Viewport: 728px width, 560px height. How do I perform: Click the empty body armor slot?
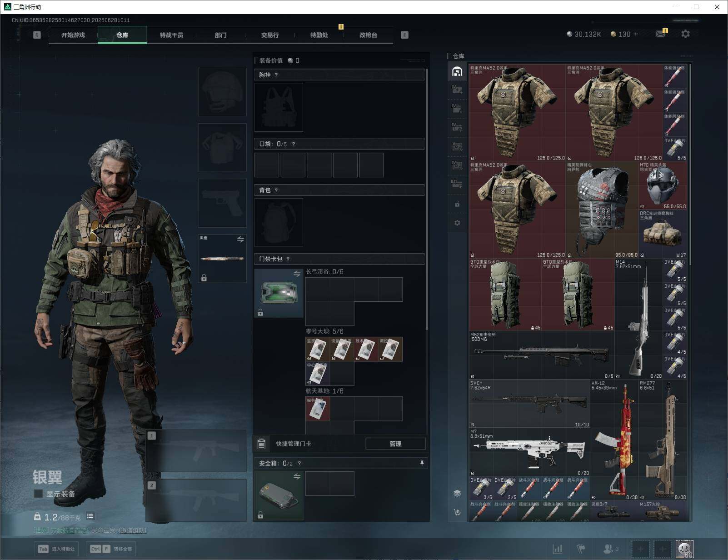coord(222,147)
